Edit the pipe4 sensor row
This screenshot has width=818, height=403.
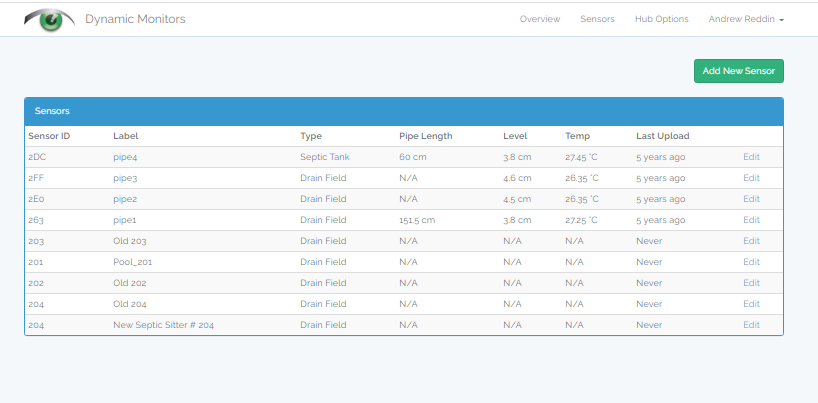pyautogui.click(x=751, y=157)
